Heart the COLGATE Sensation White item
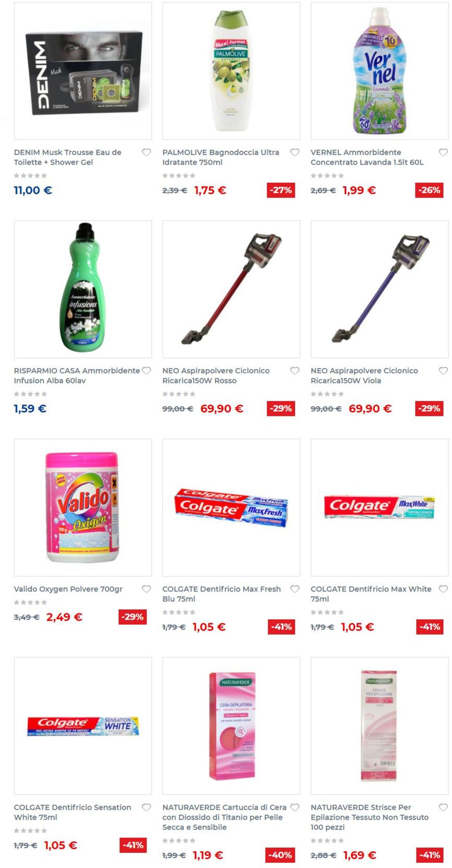This screenshot has height=868, width=452. point(146,808)
